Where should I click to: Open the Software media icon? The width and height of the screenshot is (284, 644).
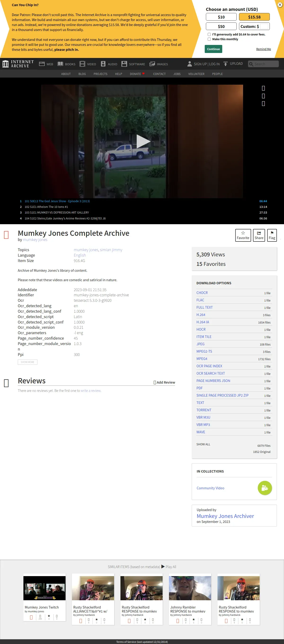point(124,64)
